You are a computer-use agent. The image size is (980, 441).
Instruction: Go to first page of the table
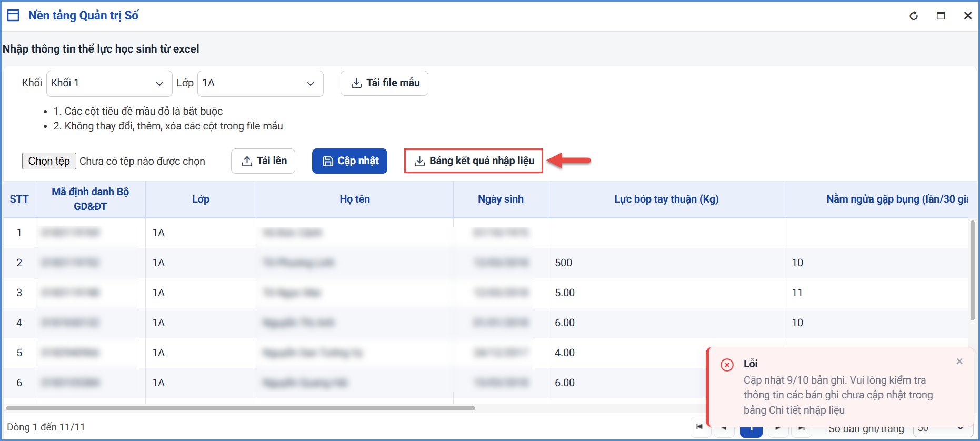point(699,427)
